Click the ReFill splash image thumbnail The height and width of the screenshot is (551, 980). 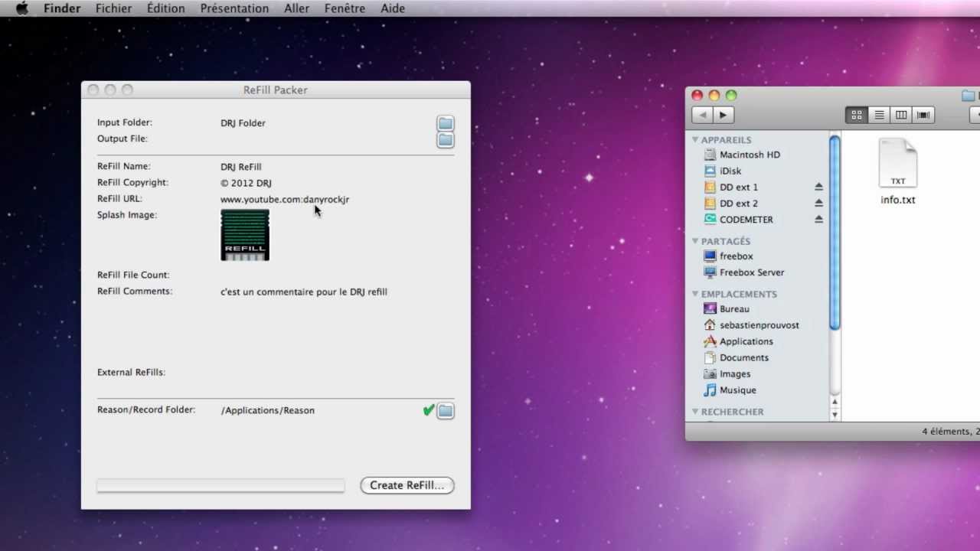point(245,235)
